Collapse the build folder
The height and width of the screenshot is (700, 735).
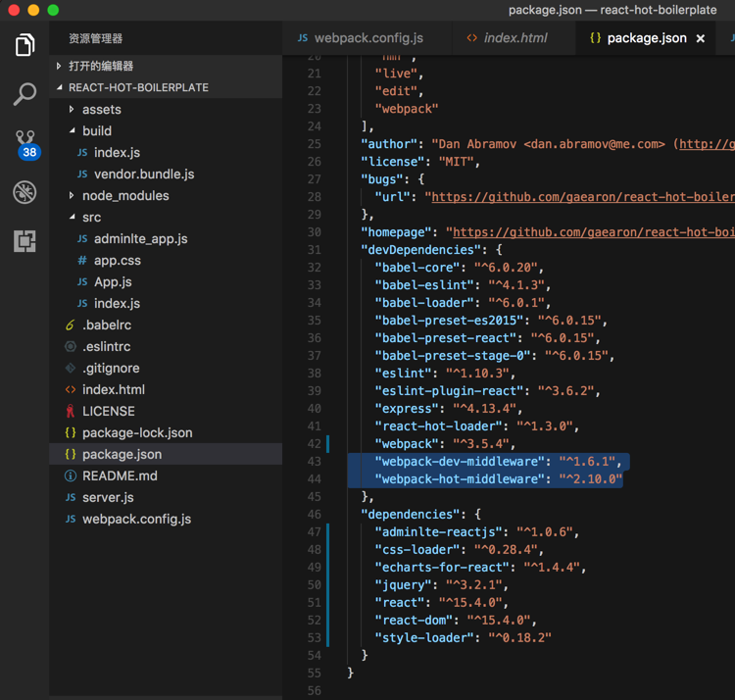tap(96, 130)
